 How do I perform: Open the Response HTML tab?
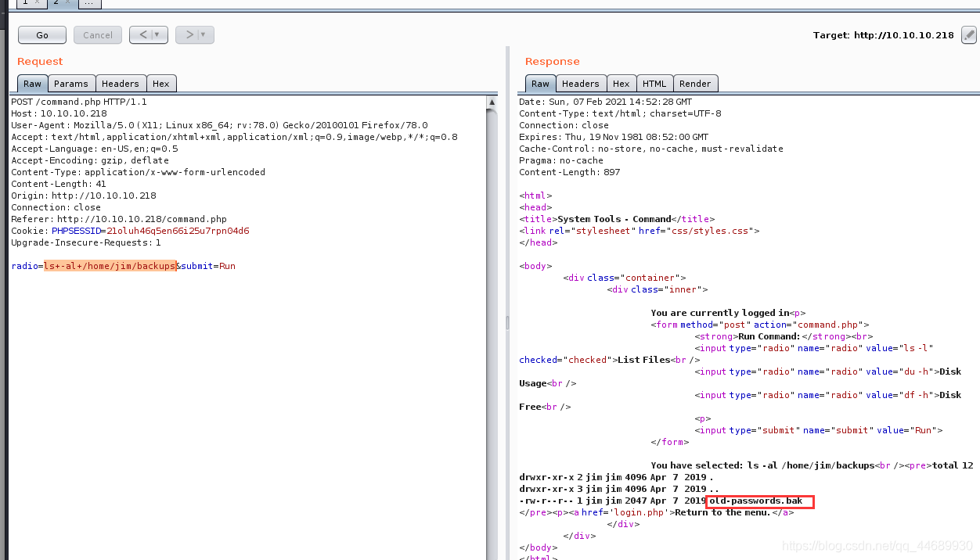654,84
